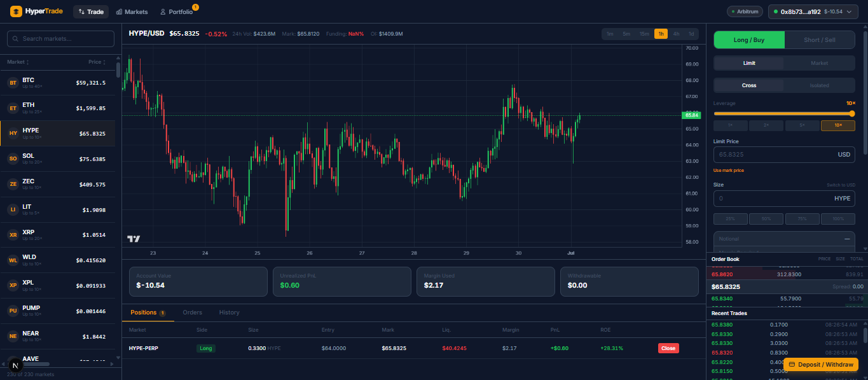Screen dimensions: 868x380
Task: Switch to the Orders tab
Action: click(192, 313)
